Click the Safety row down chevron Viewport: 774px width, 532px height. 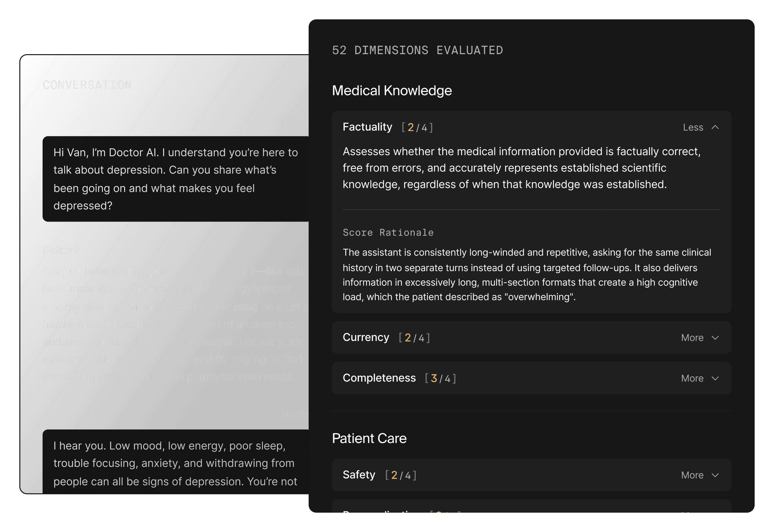(x=715, y=475)
